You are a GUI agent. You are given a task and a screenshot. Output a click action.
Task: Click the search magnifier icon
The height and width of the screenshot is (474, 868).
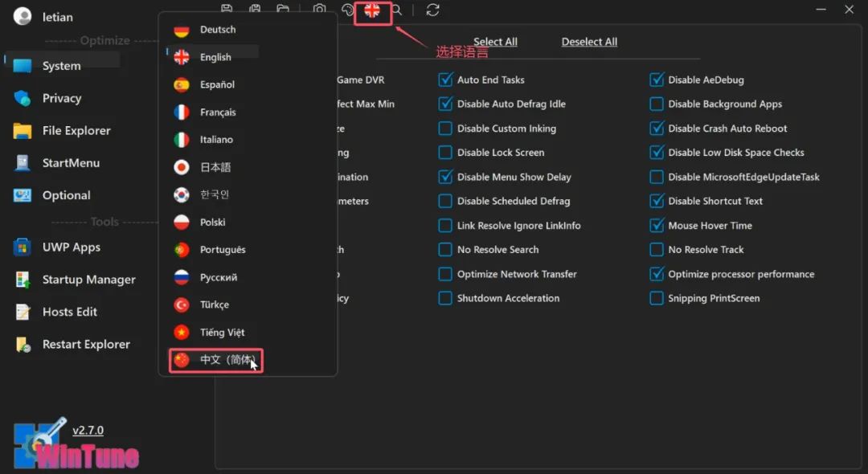[397, 10]
